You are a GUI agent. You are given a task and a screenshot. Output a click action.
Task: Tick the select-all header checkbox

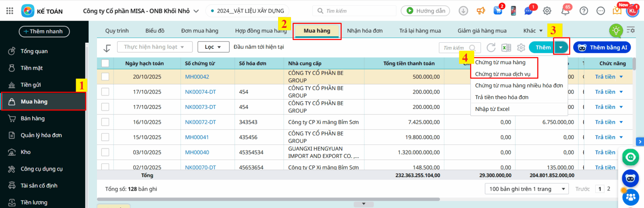105,63
